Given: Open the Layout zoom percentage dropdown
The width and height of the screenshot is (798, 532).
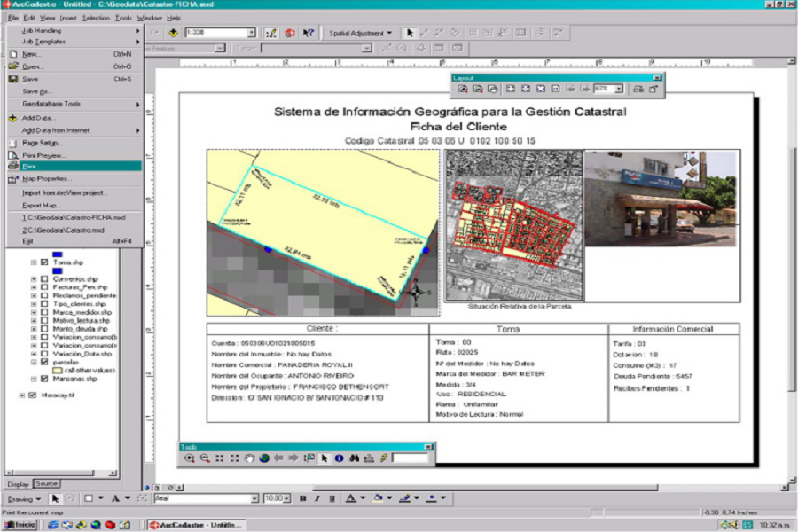Looking at the screenshot, I should pos(619,89).
